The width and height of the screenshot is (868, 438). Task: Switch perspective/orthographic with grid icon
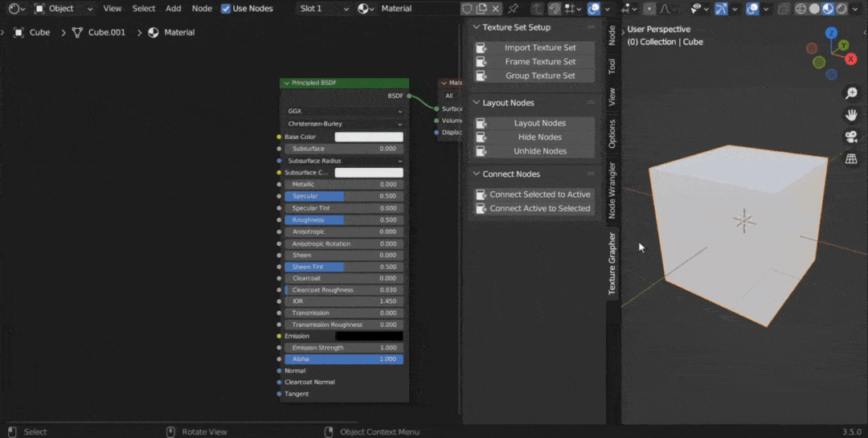[851, 159]
